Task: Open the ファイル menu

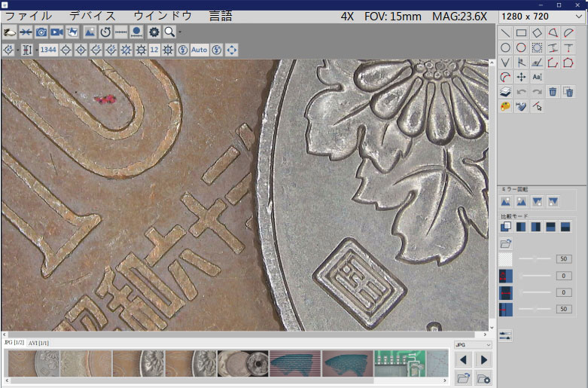Action: [x=29, y=16]
